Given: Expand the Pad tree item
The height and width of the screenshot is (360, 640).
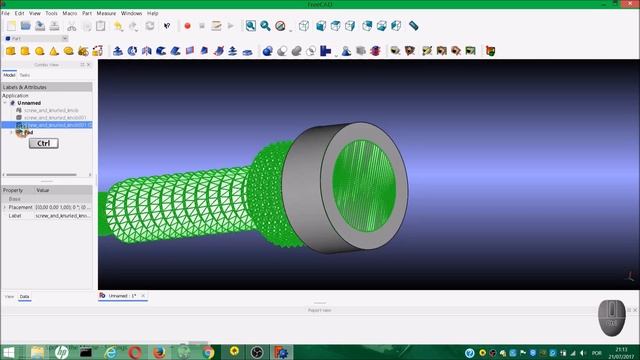Looking at the screenshot, I should click(11, 132).
